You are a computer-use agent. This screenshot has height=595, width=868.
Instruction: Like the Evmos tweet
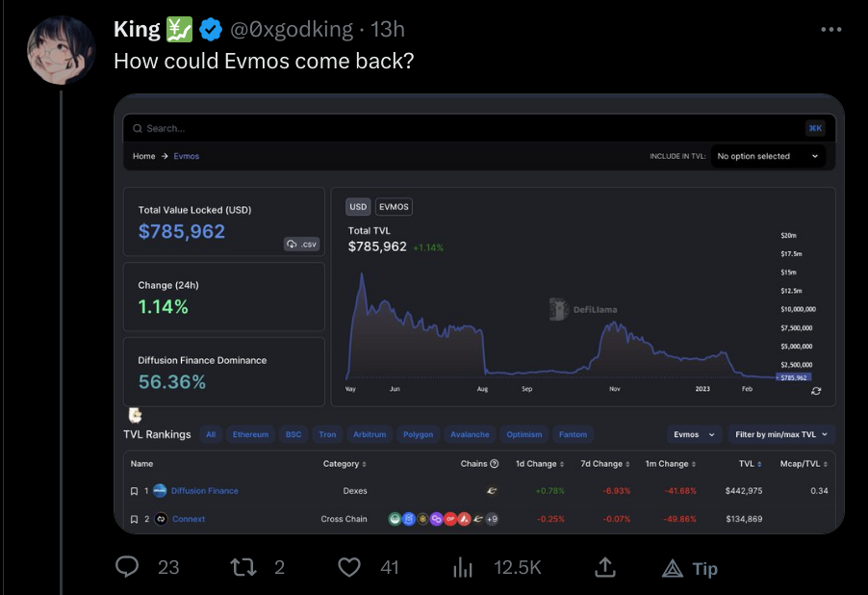click(x=349, y=567)
